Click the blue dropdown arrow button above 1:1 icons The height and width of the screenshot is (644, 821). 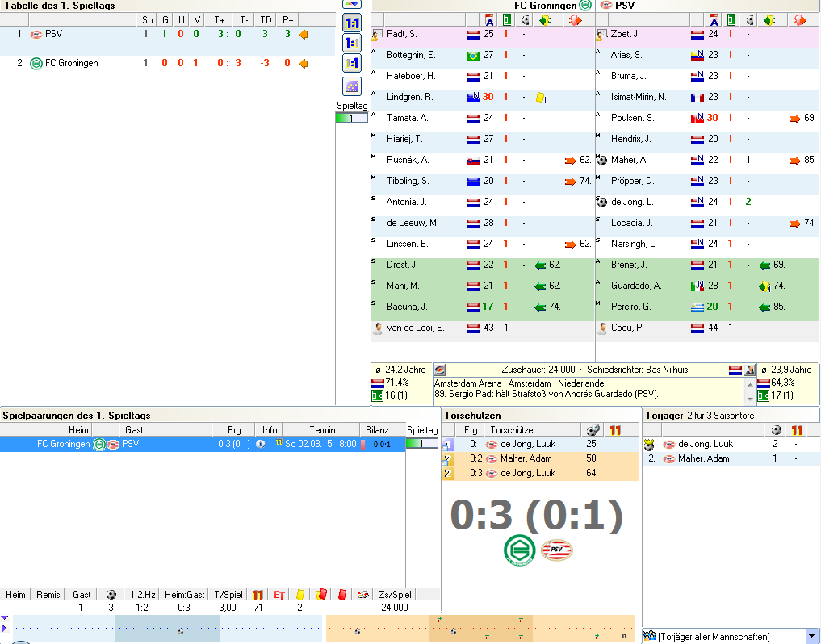pyautogui.click(x=352, y=4)
